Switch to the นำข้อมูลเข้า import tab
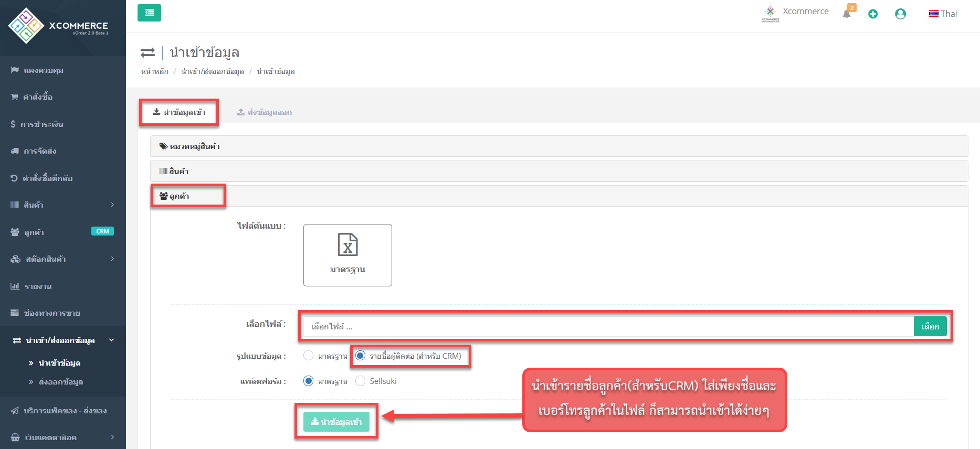 179,112
